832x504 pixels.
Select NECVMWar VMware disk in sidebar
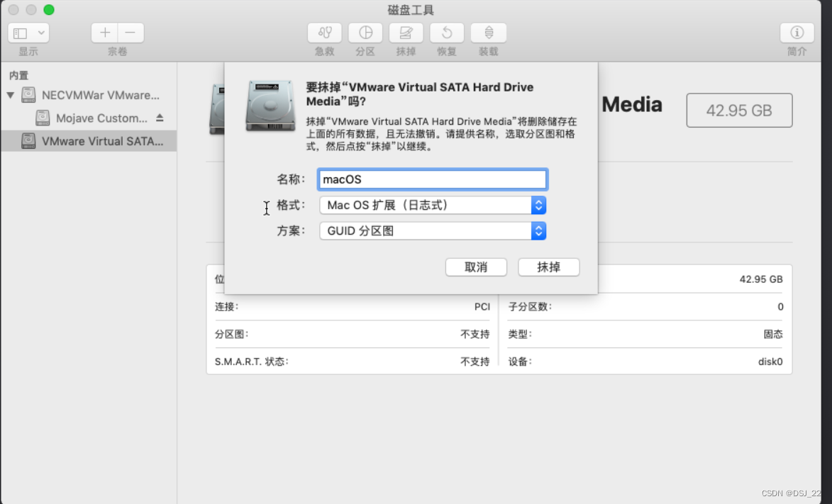click(89, 96)
